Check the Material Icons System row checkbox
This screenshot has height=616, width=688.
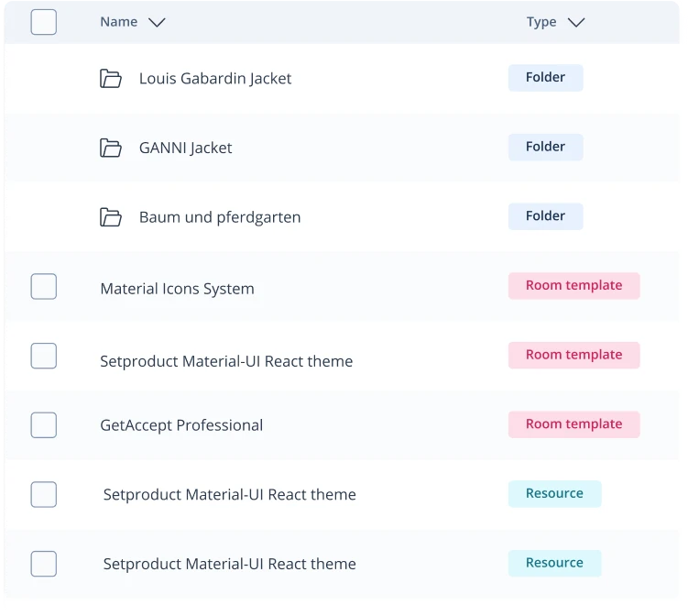[x=44, y=286]
